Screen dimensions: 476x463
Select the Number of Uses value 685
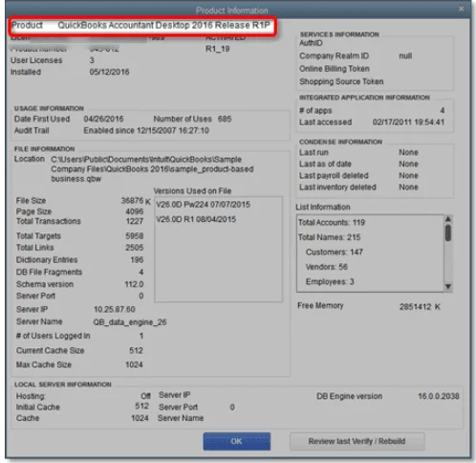[225, 119]
